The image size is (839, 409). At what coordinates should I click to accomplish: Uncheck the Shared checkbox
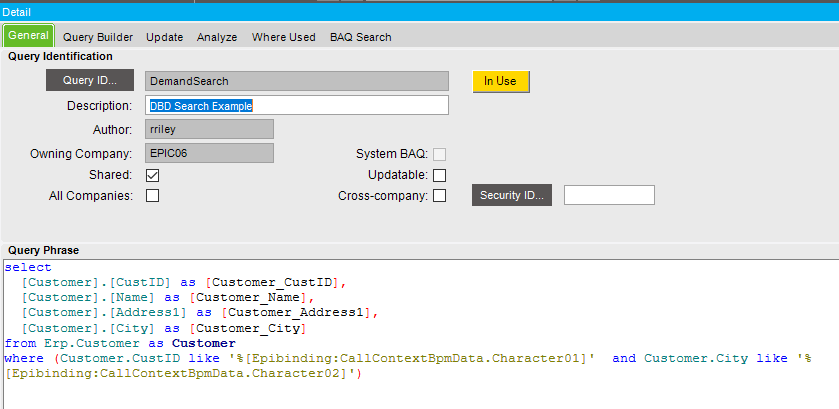[x=153, y=175]
